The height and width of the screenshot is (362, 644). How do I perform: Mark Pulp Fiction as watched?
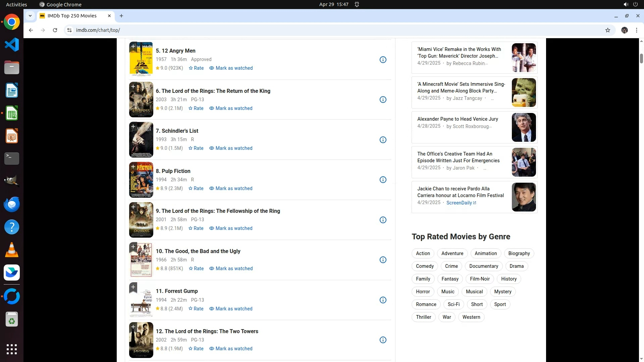click(x=231, y=188)
